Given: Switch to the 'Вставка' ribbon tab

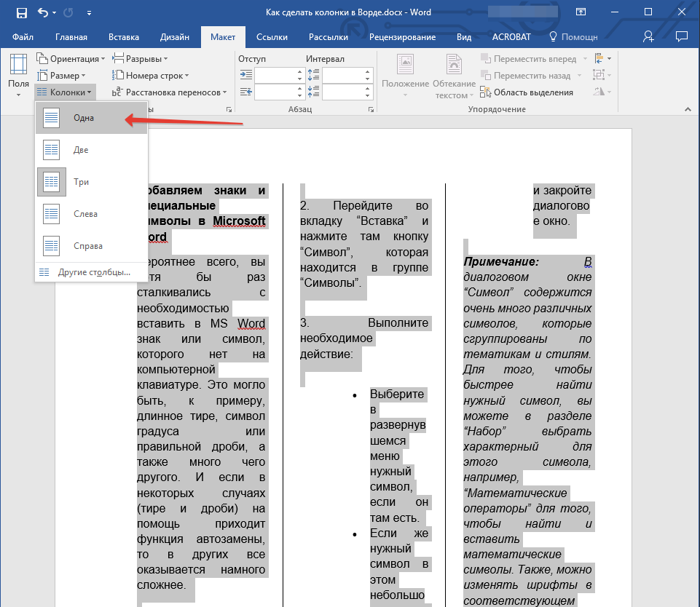Looking at the screenshot, I should [x=123, y=37].
